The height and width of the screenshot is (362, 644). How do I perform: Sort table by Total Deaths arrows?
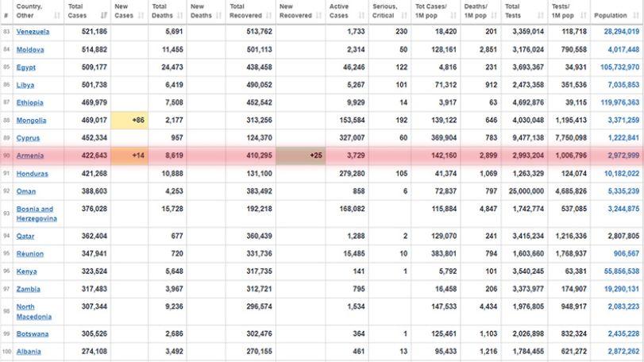click(x=180, y=16)
